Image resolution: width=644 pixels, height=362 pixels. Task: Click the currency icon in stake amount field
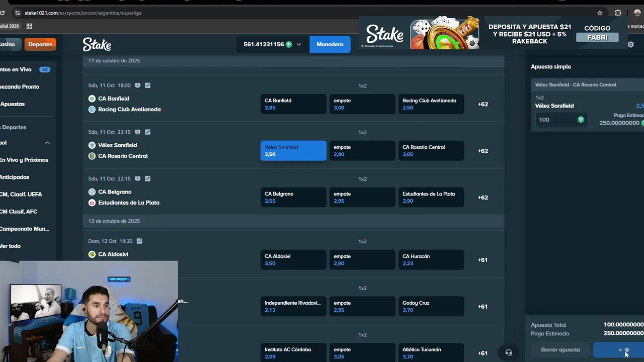pos(581,120)
